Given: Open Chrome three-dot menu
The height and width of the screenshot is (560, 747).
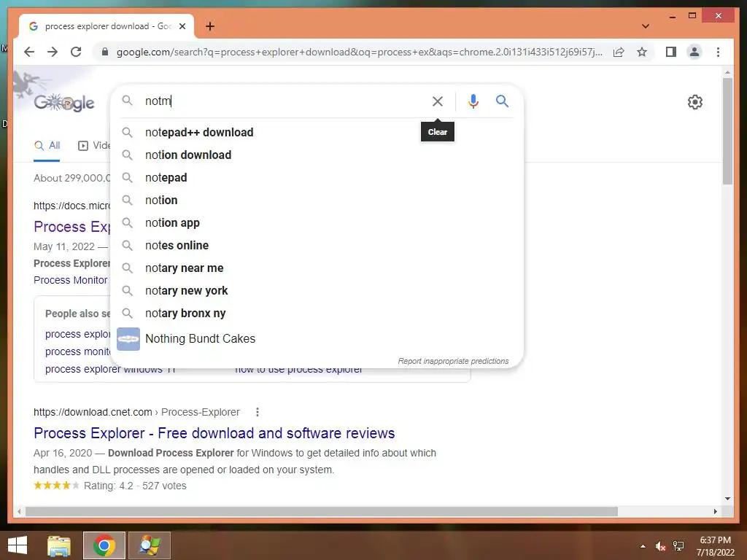Looking at the screenshot, I should pos(718,52).
